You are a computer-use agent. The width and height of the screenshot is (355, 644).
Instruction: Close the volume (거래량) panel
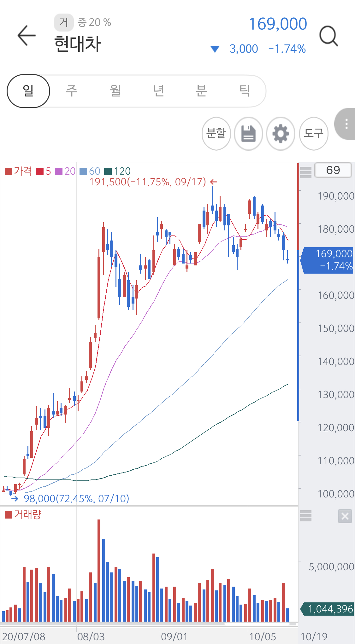[x=345, y=516]
